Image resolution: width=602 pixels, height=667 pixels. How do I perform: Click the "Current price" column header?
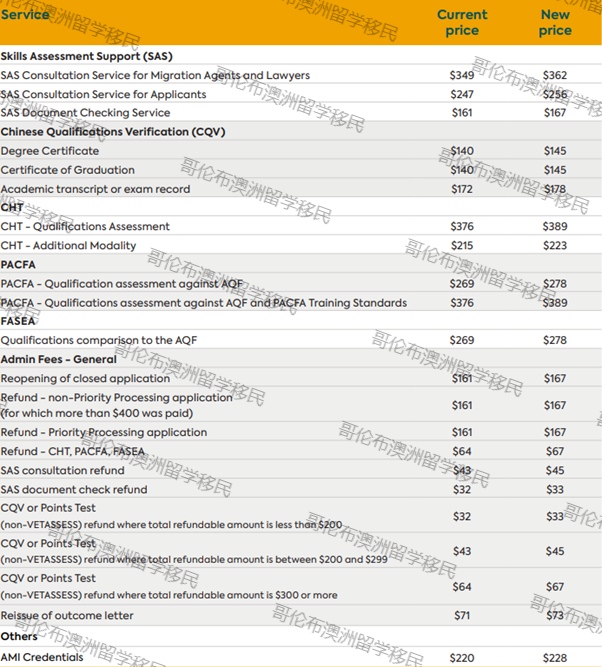click(x=462, y=23)
